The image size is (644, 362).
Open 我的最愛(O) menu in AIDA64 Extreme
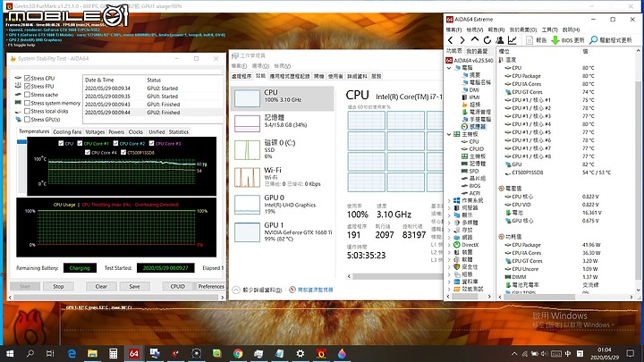523,29
